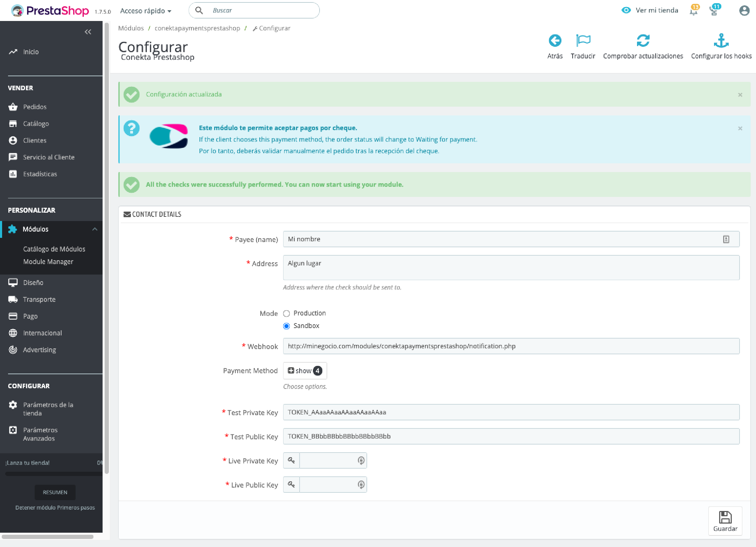Select the Production mode radio button

(x=287, y=313)
